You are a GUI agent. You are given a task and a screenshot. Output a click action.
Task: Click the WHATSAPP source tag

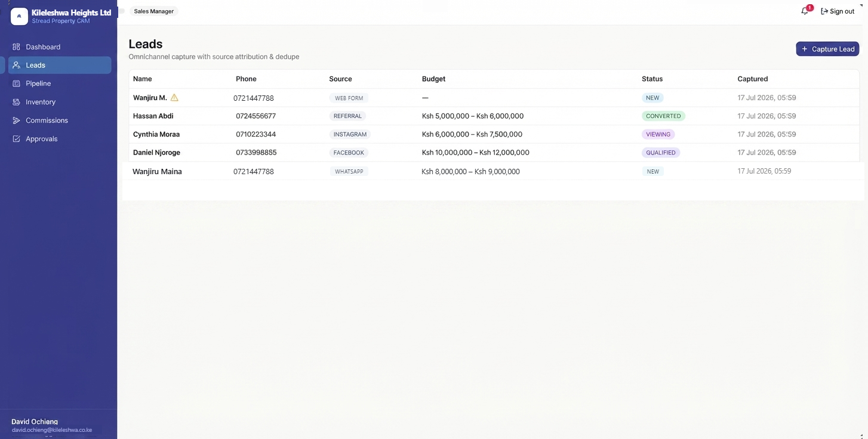pos(349,171)
